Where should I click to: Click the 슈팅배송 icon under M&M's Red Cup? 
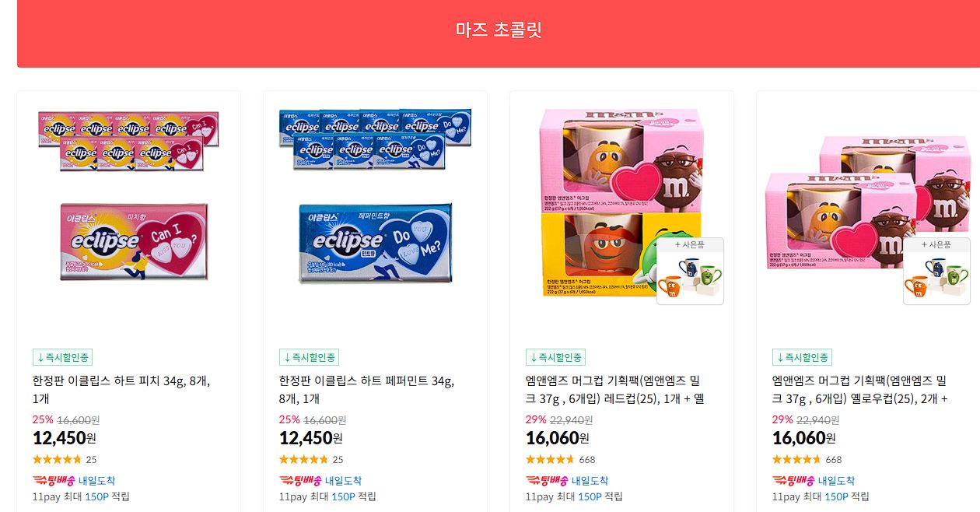click(544, 481)
